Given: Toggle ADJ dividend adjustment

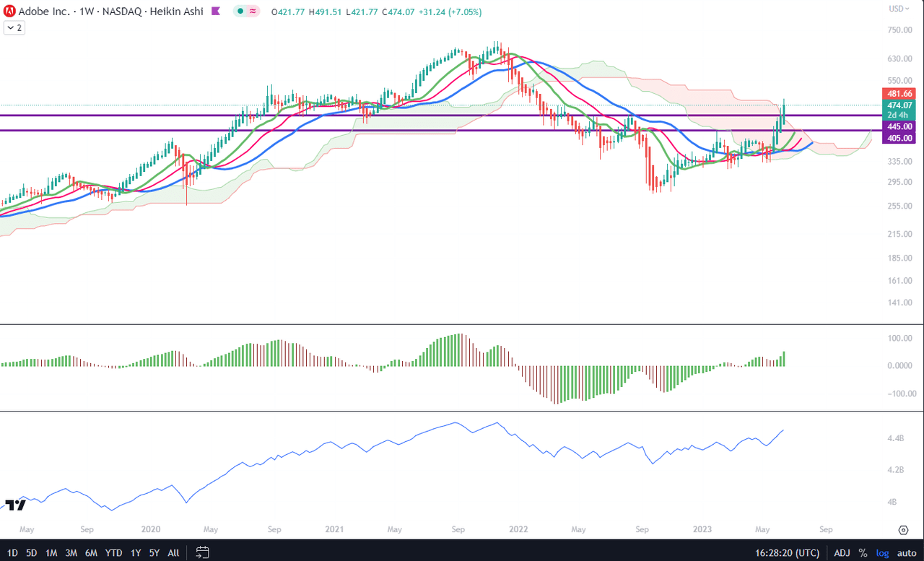Looking at the screenshot, I should click(x=842, y=553).
